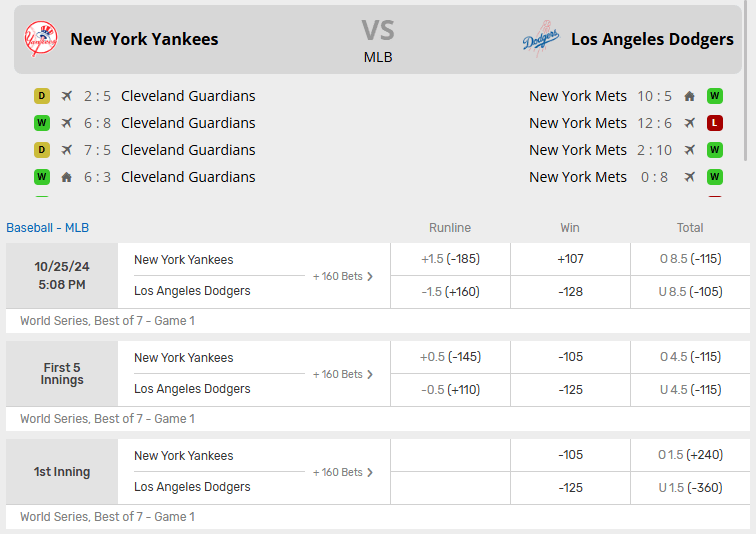The height and width of the screenshot is (534, 756).
Task: Pick Over 8.5 (-115) total for game
Action: pos(690,259)
